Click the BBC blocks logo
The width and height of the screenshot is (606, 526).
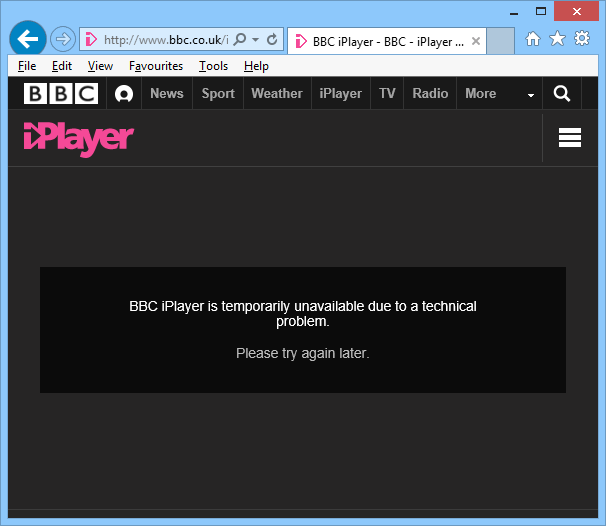61,94
